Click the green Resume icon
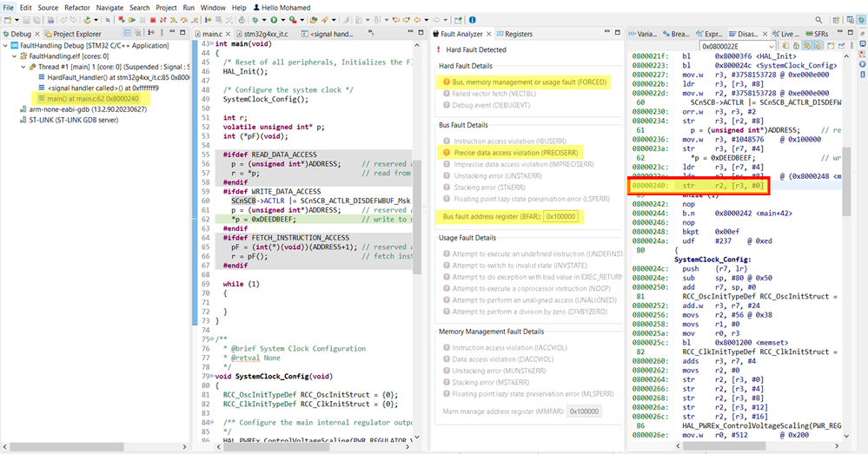The height and width of the screenshot is (454, 868). 132,20
